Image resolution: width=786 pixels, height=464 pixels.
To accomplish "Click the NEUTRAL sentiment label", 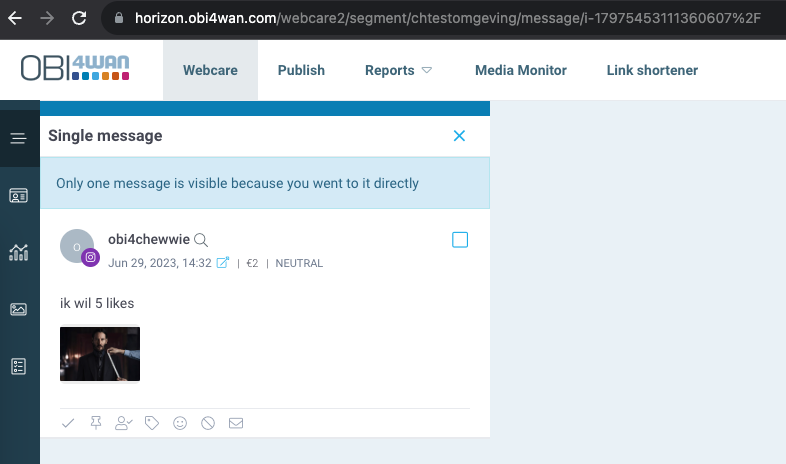I will click(x=299, y=264).
